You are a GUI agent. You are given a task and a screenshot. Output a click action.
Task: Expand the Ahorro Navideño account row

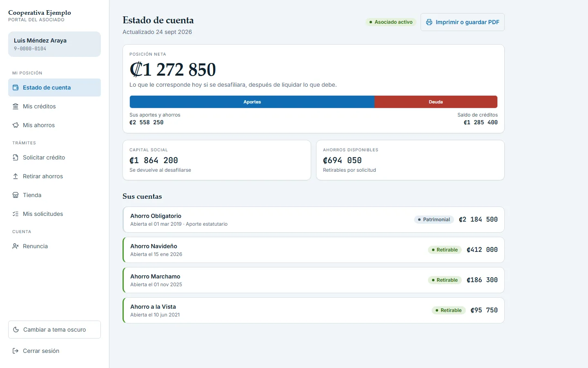click(x=314, y=250)
